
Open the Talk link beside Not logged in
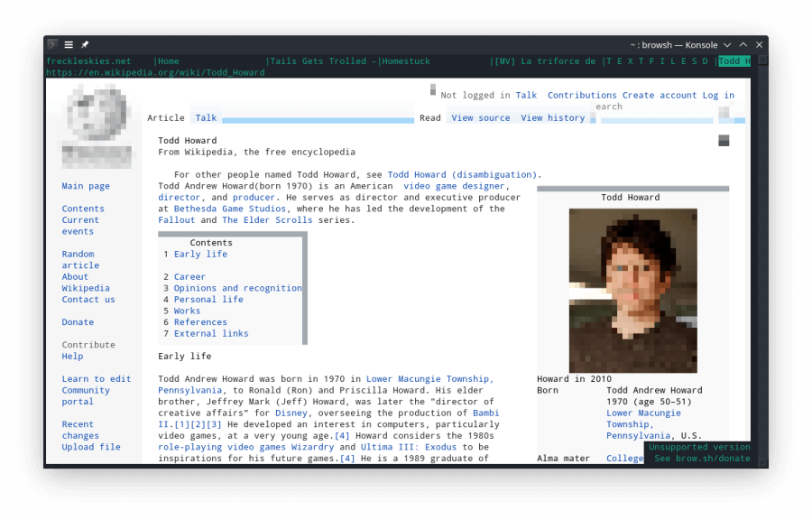tap(526, 96)
